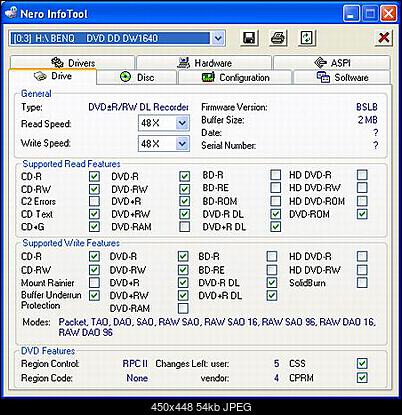
Task: Toggle CD Text read checkbox
Action: [94, 214]
